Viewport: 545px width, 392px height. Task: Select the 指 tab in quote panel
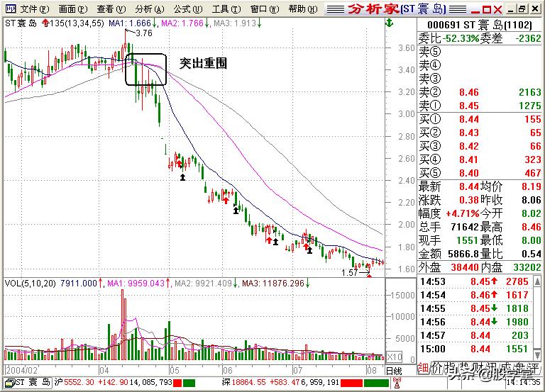[450, 369]
